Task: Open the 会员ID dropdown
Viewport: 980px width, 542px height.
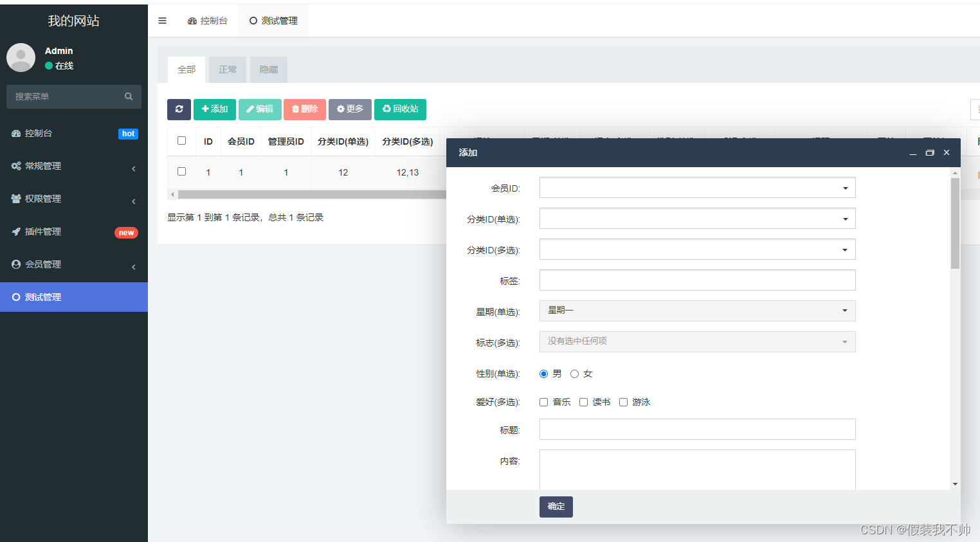Action: 697,188
